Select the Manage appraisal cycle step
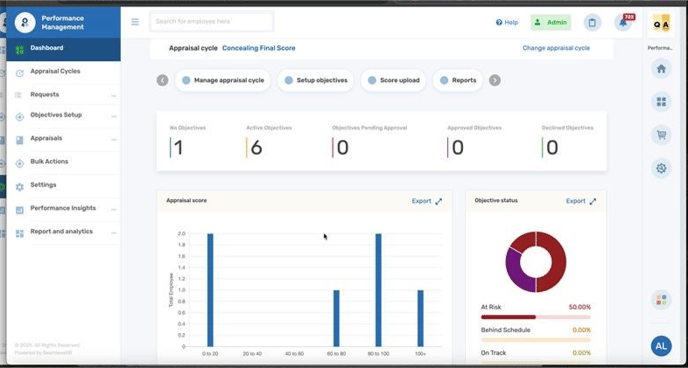The image size is (688, 368). point(222,80)
